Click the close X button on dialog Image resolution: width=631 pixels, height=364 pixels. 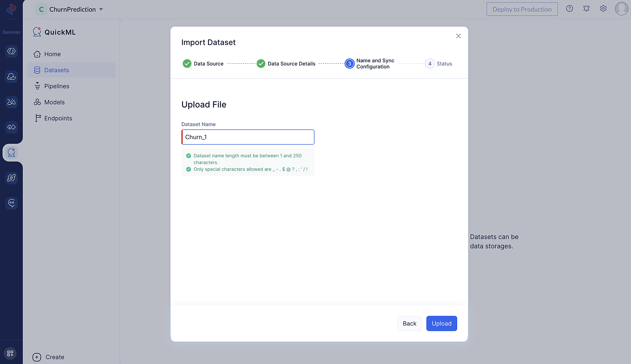pyautogui.click(x=458, y=36)
